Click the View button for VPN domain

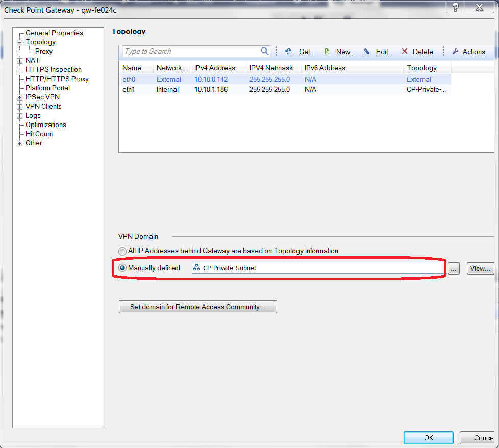480,268
